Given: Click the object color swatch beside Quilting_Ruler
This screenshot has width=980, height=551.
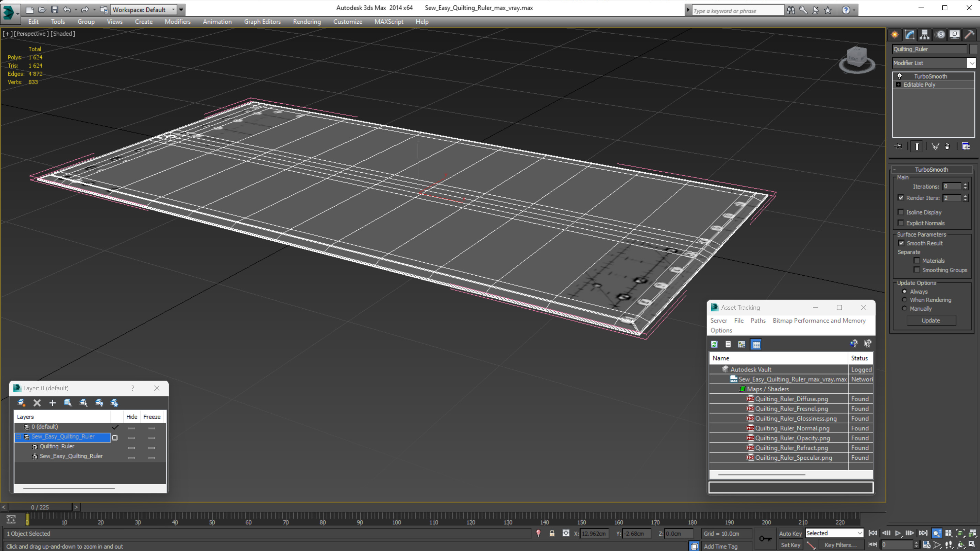Looking at the screenshot, I should pyautogui.click(x=973, y=49).
